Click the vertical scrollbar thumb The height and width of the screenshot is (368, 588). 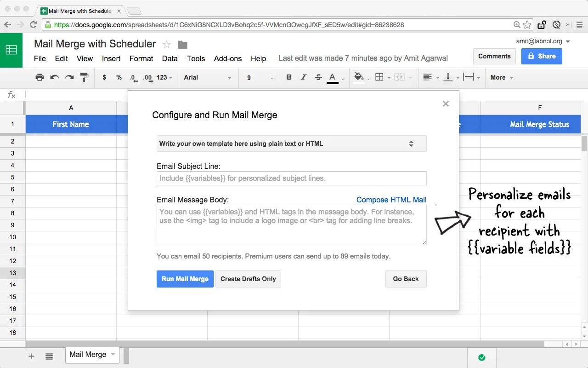(x=584, y=144)
